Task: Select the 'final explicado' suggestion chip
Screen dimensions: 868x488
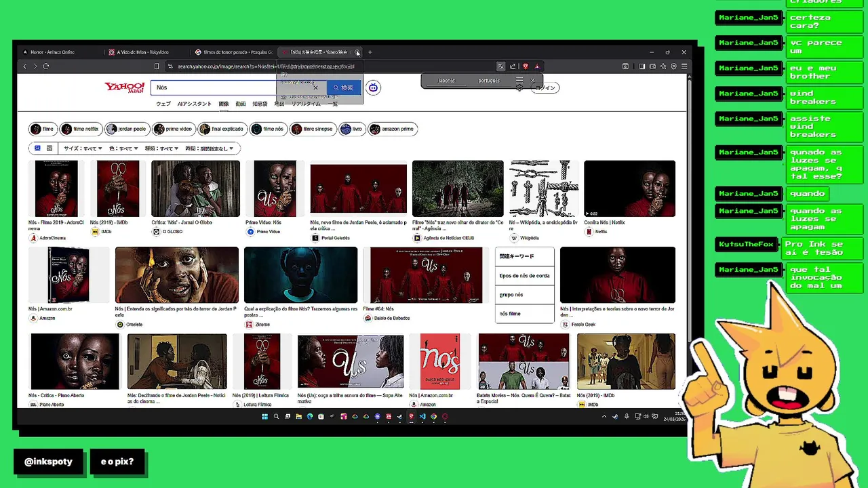Action: tap(221, 129)
